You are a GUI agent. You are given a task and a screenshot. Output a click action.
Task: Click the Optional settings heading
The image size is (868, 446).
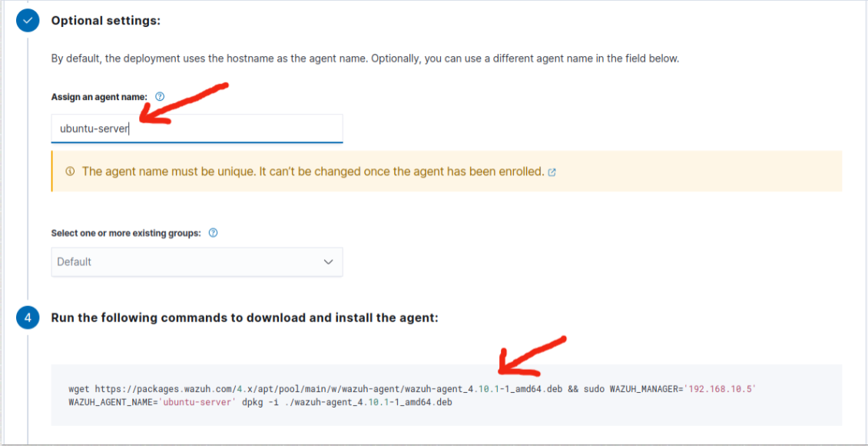point(105,21)
